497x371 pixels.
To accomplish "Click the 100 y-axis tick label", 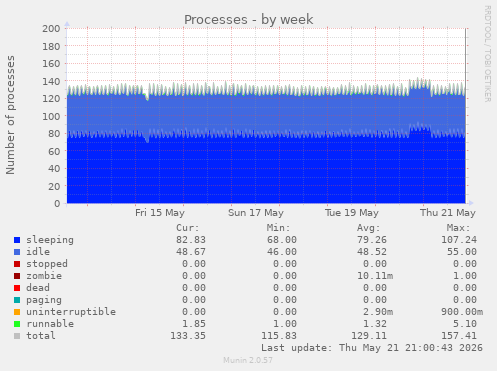I will coord(51,116).
